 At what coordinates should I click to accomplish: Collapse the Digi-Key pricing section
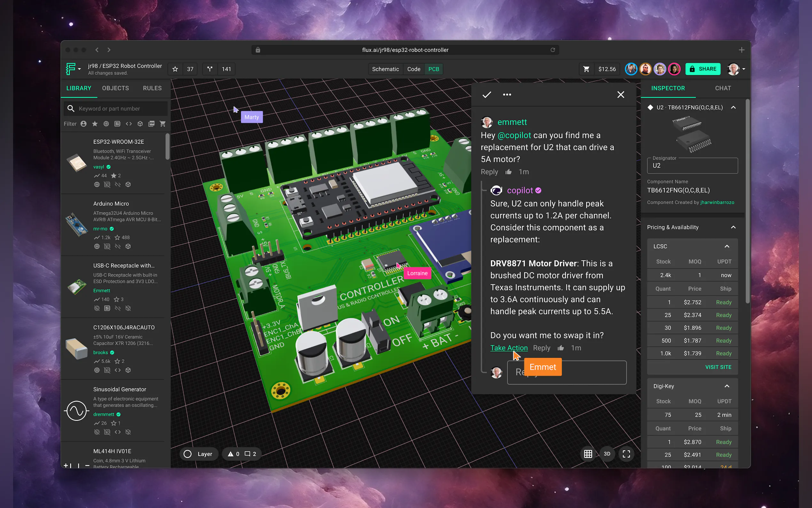tap(726, 386)
